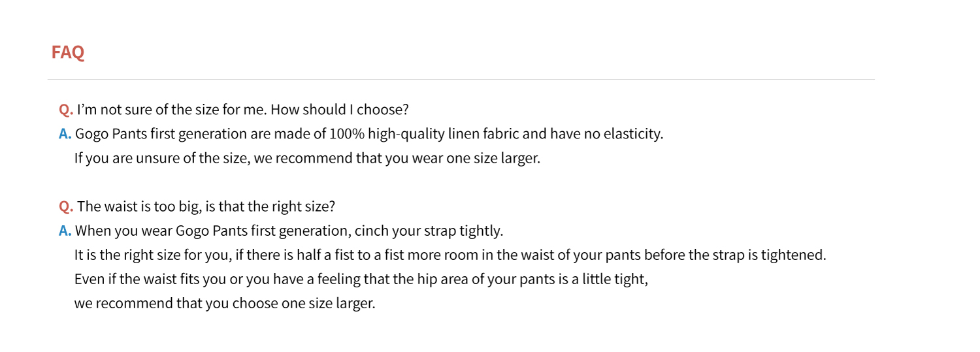Click the line starting "It is the right size"
Viewport: 980px width, 352px height.
(x=450, y=255)
